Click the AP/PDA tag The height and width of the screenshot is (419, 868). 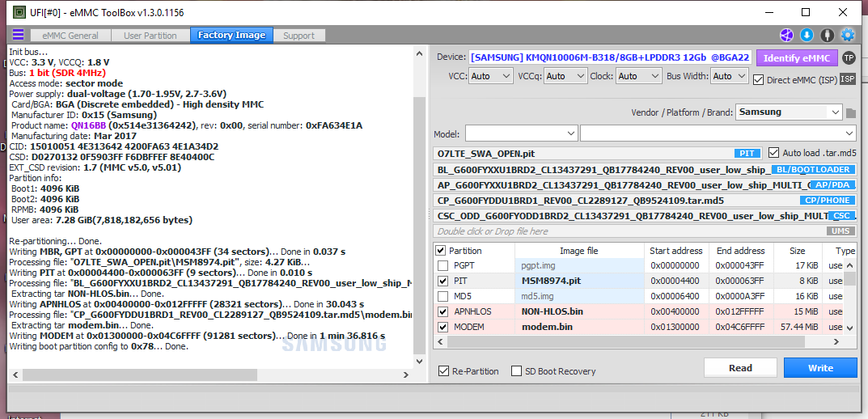(x=832, y=185)
